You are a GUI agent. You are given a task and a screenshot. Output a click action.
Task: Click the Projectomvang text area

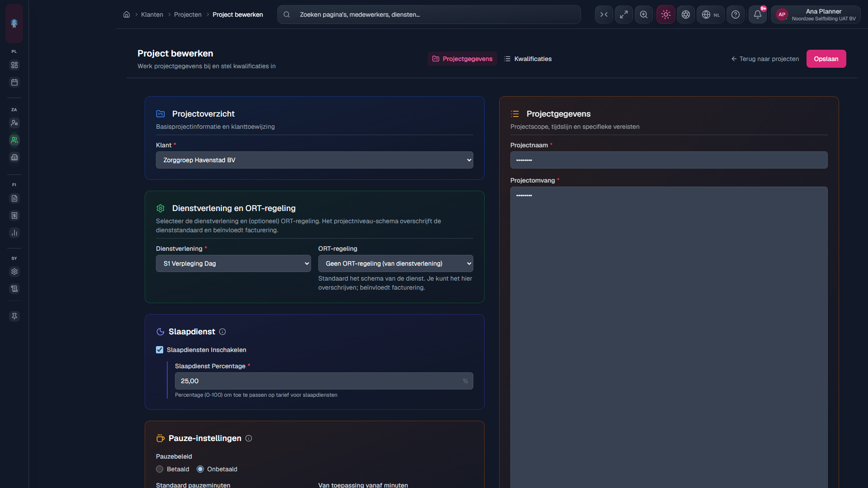point(669,337)
